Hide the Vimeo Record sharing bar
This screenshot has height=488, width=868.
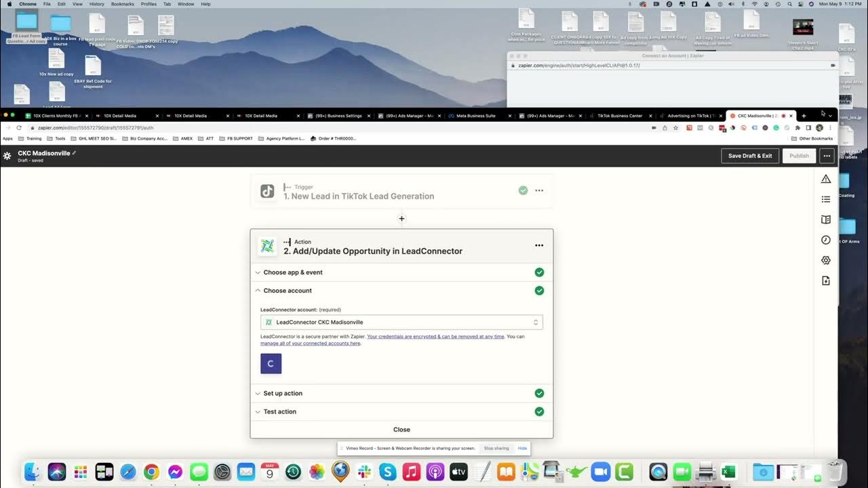coord(522,448)
